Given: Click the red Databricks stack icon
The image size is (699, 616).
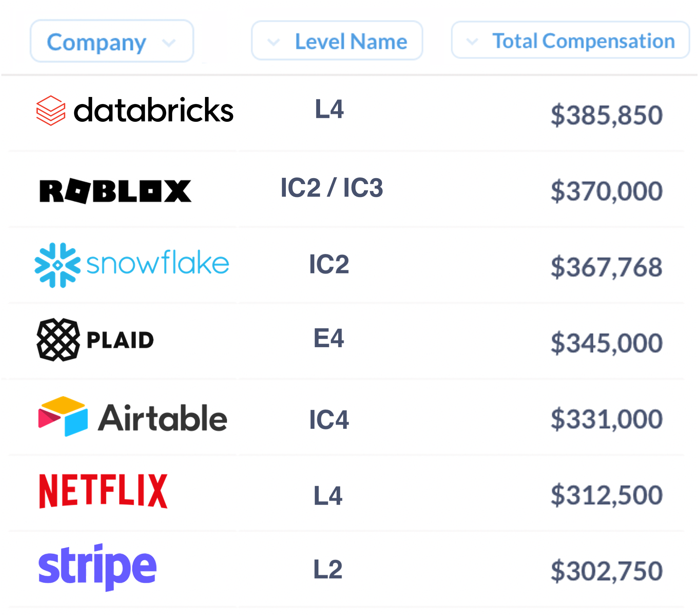Looking at the screenshot, I should 51,111.
